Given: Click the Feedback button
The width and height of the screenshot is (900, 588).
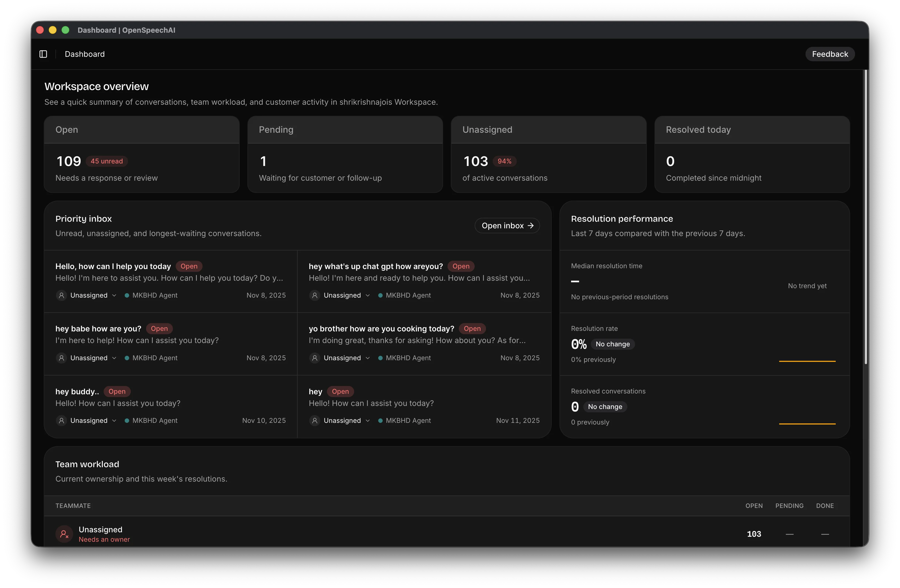Looking at the screenshot, I should 830,54.
